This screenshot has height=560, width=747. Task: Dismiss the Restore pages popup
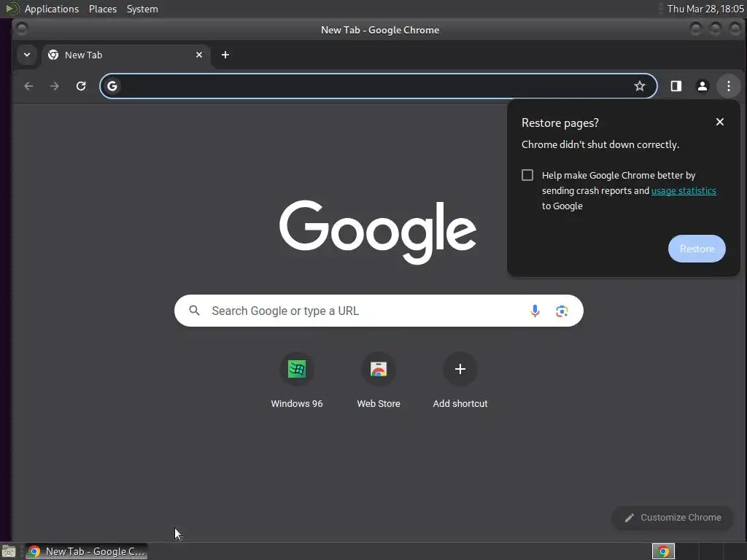[x=720, y=122]
